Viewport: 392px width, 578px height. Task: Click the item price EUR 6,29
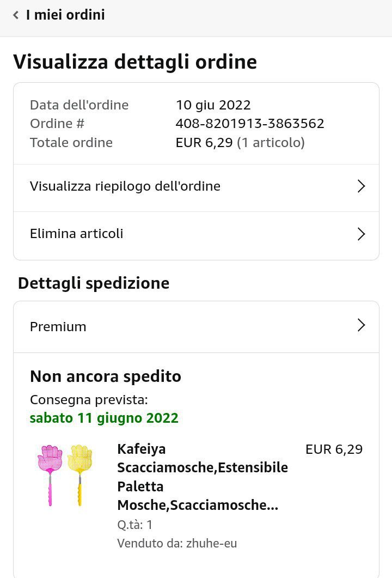[334, 449]
